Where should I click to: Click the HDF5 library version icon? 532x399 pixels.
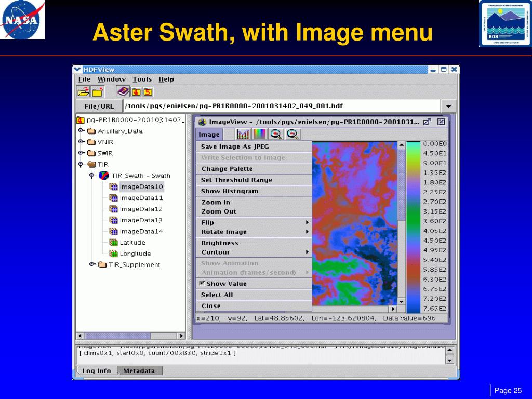point(148,92)
